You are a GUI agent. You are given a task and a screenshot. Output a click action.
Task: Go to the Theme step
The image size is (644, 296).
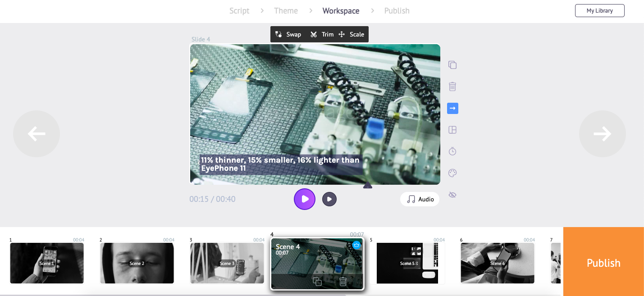286,10
